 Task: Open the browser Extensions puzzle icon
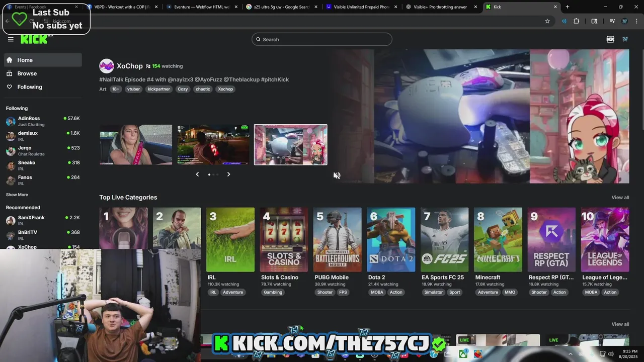[577, 21]
